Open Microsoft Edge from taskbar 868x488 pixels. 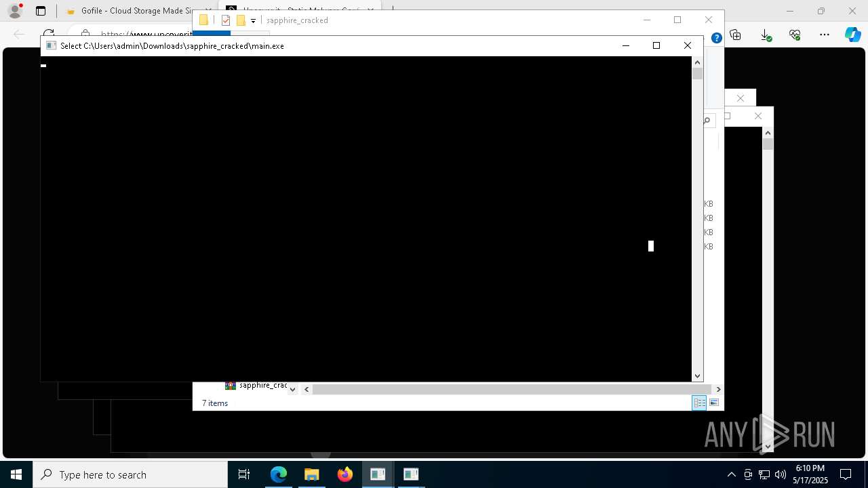[x=279, y=474]
